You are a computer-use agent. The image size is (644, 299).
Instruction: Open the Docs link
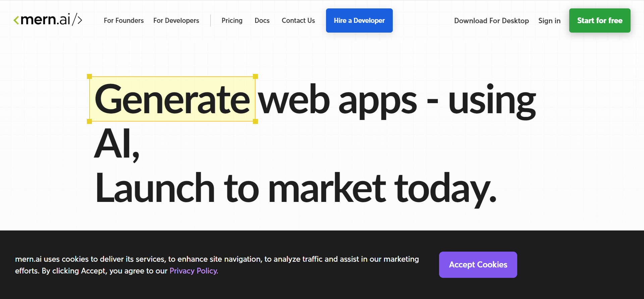point(262,20)
